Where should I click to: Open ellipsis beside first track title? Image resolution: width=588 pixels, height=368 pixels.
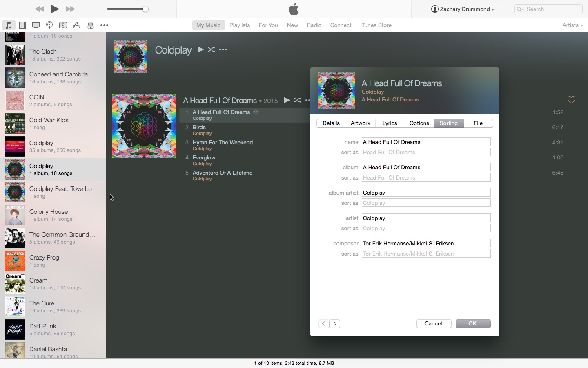[256, 112]
